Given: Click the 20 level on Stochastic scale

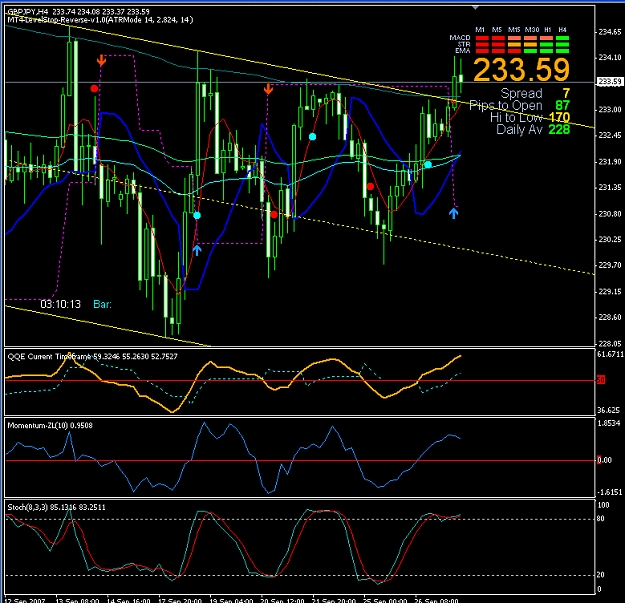Looking at the screenshot, I should click(x=601, y=575).
